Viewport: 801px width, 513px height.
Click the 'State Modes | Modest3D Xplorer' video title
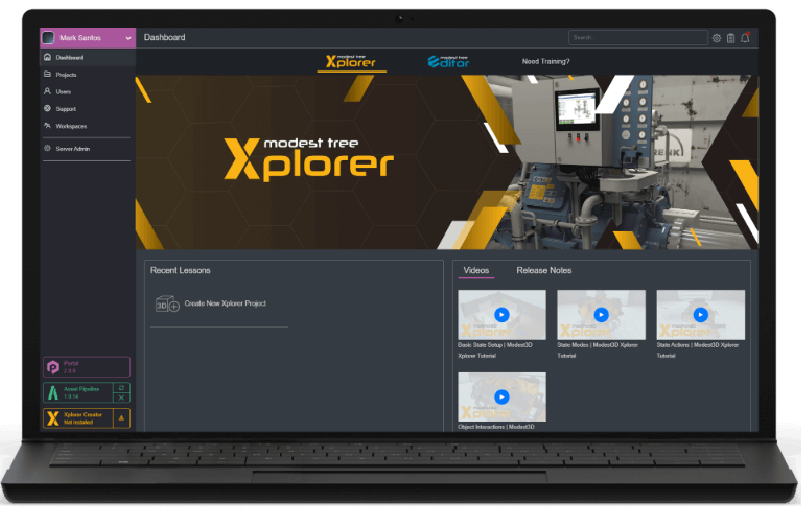597,351
